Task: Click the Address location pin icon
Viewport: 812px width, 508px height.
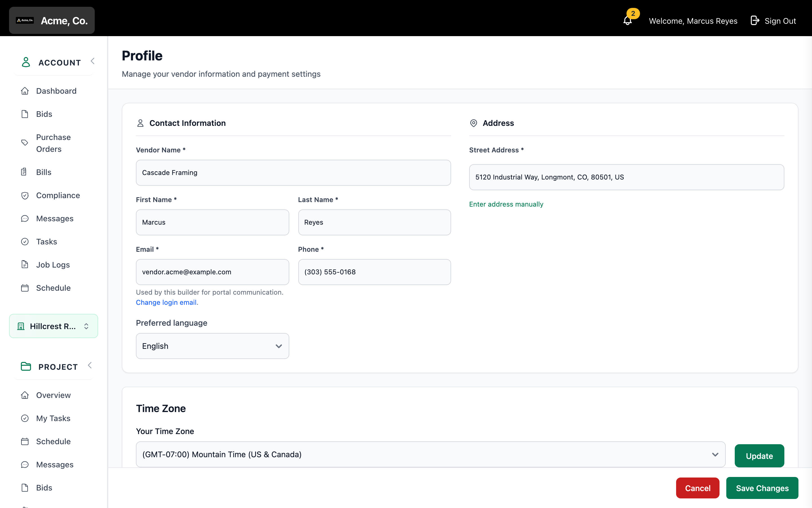Action: pos(473,123)
